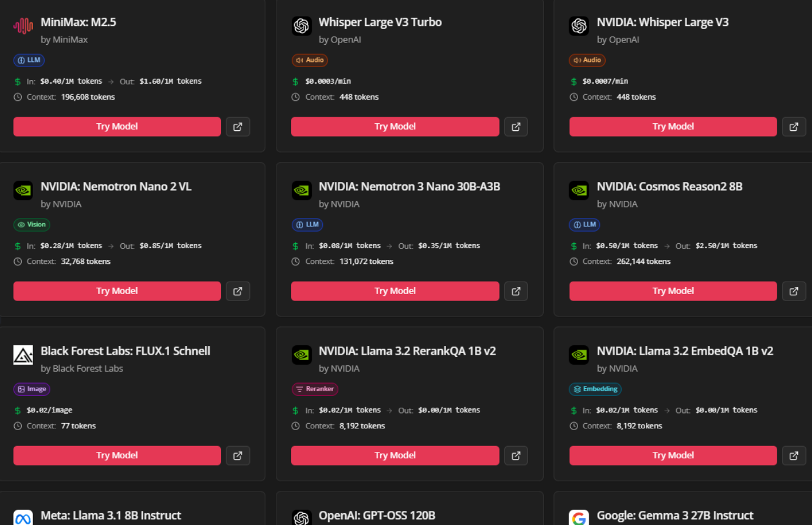Viewport: 812px width, 525px height.
Task: Click the Embedding tag on Llama 3.2 EmbedQA
Action: pyautogui.click(x=595, y=389)
